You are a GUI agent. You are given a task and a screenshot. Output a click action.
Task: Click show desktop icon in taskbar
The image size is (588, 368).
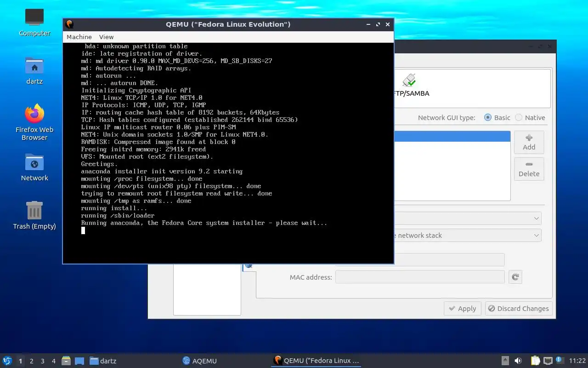tap(79, 361)
